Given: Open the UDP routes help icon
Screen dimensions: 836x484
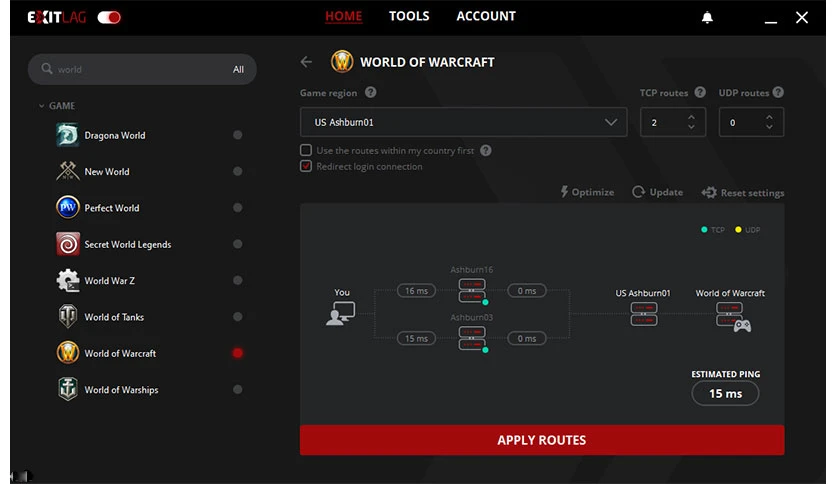Looking at the screenshot, I should click(778, 92).
